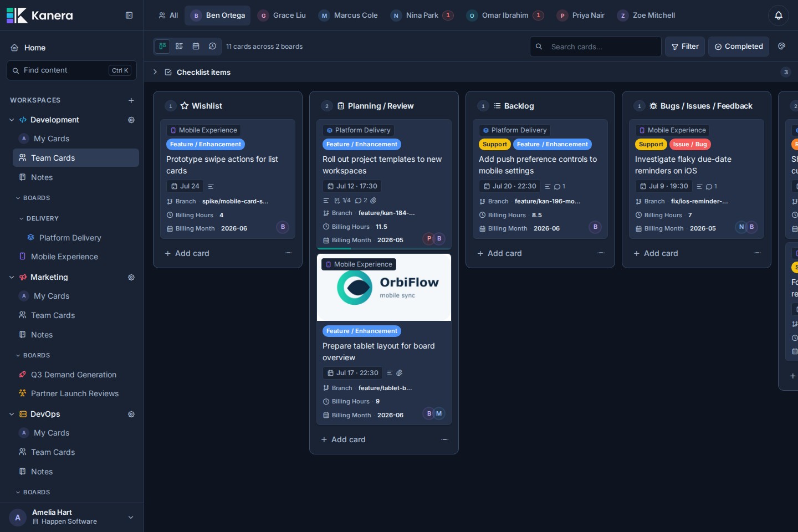Click checklist progress 1/4 on templates card
This screenshot has width=798, height=532.
pyautogui.click(x=342, y=201)
